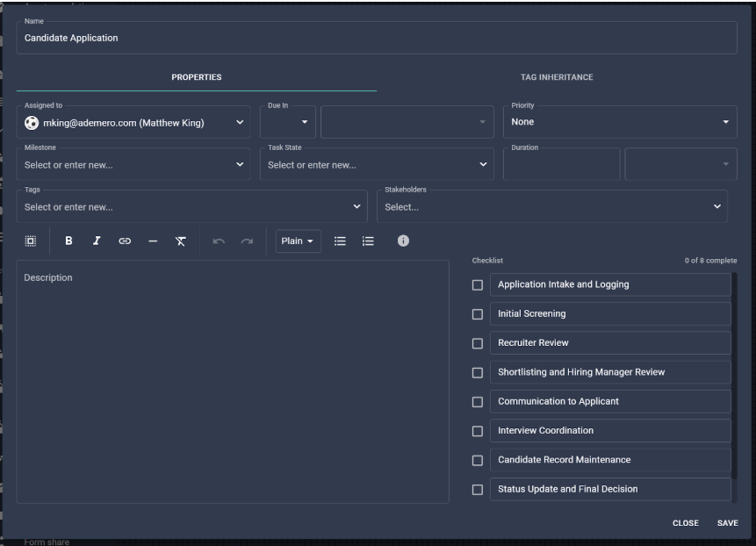The image size is (756, 546).
Task: Switch to the Tag Inheritance tab
Action: tap(557, 77)
